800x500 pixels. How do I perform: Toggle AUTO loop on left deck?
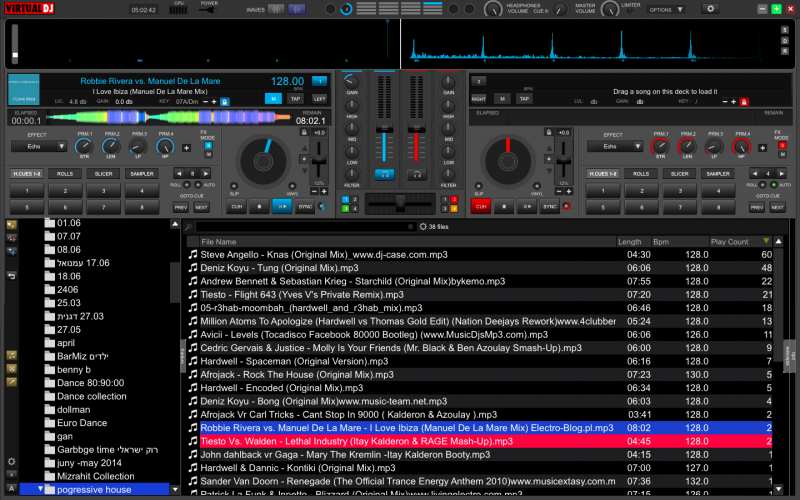coord(198,185)
